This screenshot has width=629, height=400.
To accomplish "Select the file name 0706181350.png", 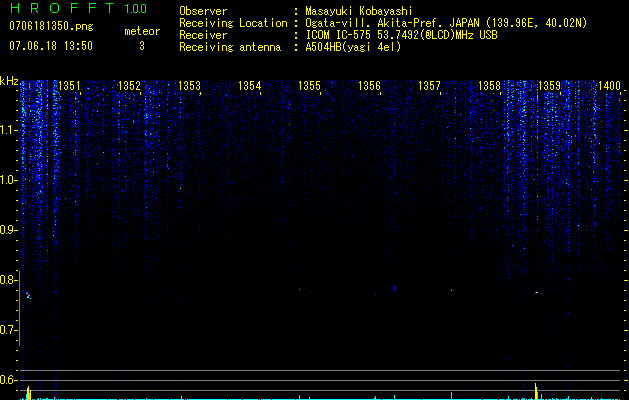I will (x=51, y=26).
